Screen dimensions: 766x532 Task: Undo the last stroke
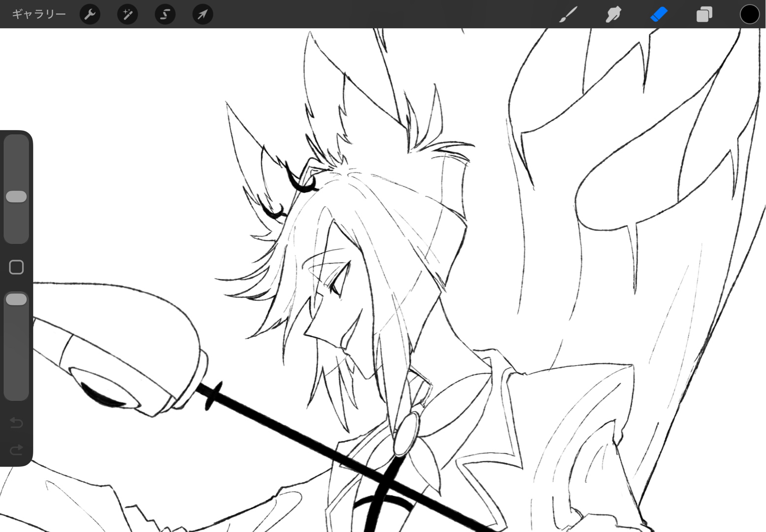16,423
